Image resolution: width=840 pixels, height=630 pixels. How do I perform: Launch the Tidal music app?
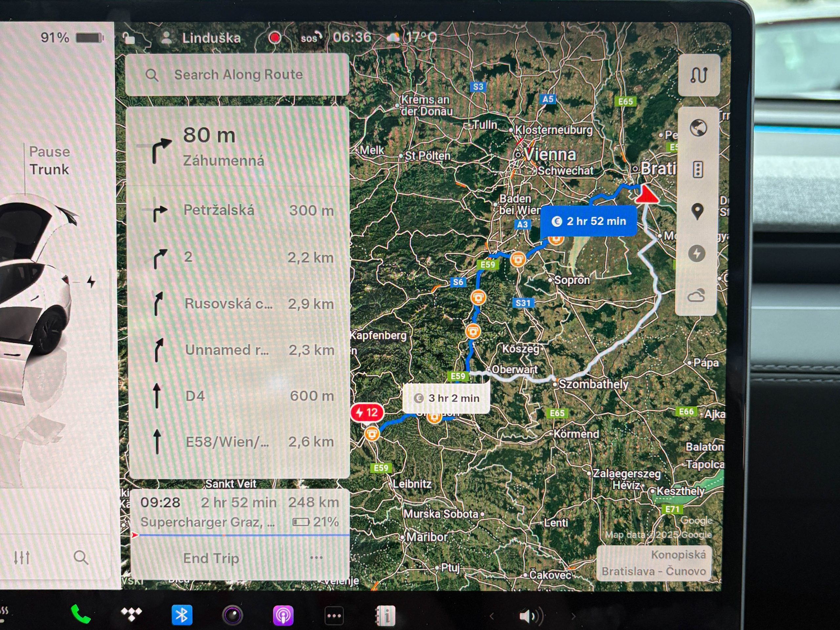(131, 614)
